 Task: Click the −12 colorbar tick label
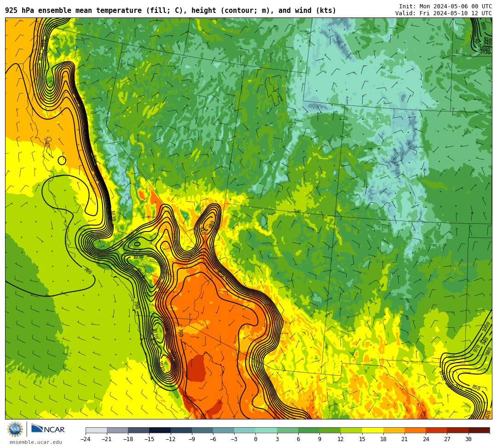pos(171,439)
